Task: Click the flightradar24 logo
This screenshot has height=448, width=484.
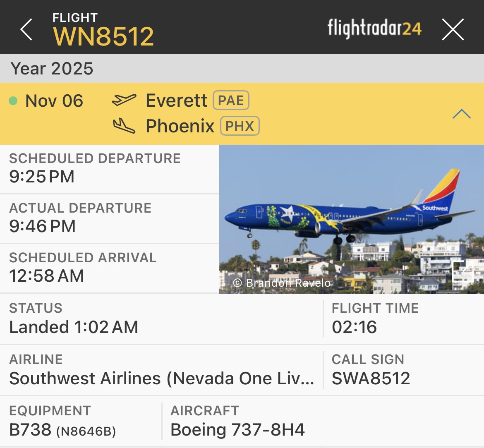Action: [x=374, y=29]
